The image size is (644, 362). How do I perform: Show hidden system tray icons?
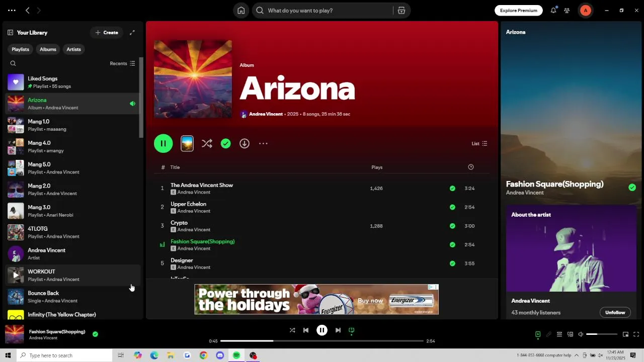(577, 355)
